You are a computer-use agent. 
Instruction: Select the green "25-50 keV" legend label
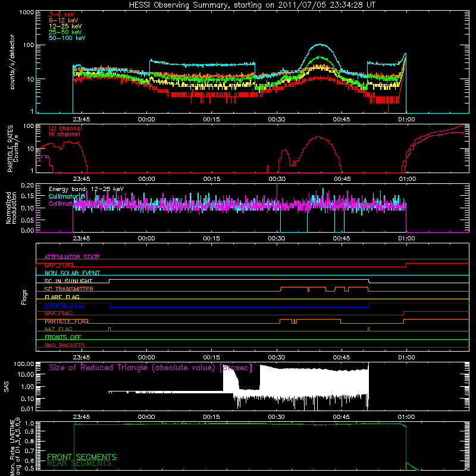point(65,32)
